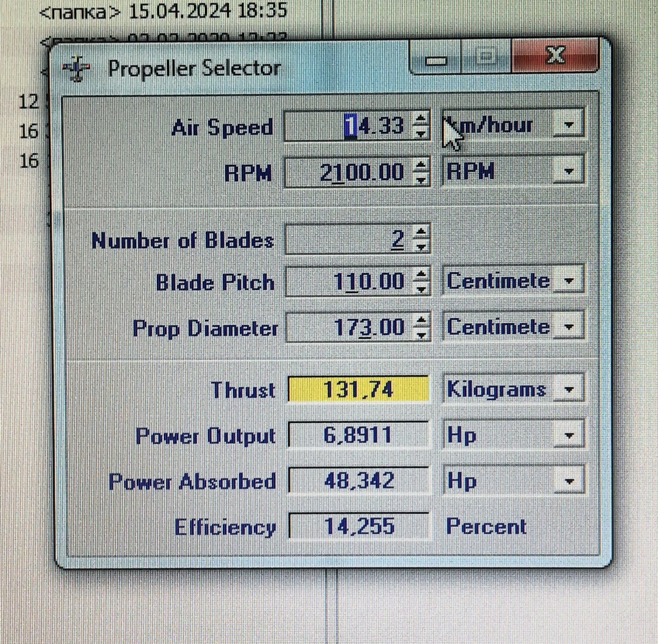
Task: Open Power Output Hp unit dropdown
Action: pyautogui.click(x=569, y=435)
